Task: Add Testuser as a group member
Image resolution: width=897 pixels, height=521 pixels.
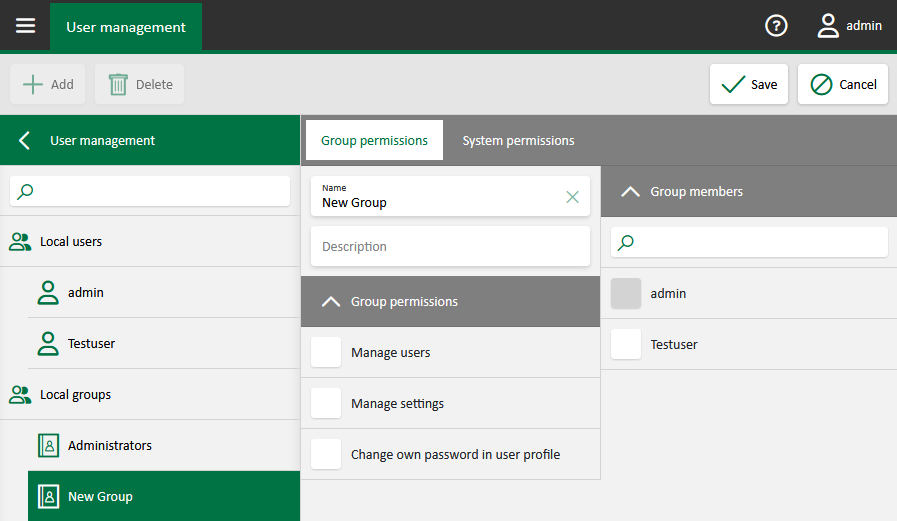Action: (626, 344)
